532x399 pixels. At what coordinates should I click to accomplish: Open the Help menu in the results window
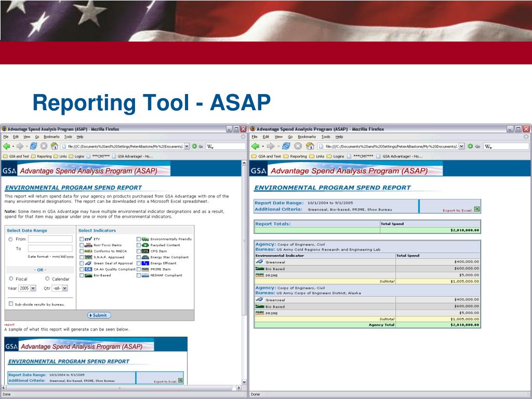pyautogui.click(x=339, y=137)
